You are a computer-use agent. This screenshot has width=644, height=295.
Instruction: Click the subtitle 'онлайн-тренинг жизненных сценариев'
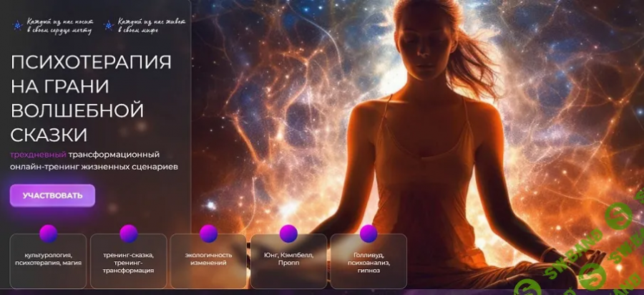pyautogui.click(x=94, y=167)
